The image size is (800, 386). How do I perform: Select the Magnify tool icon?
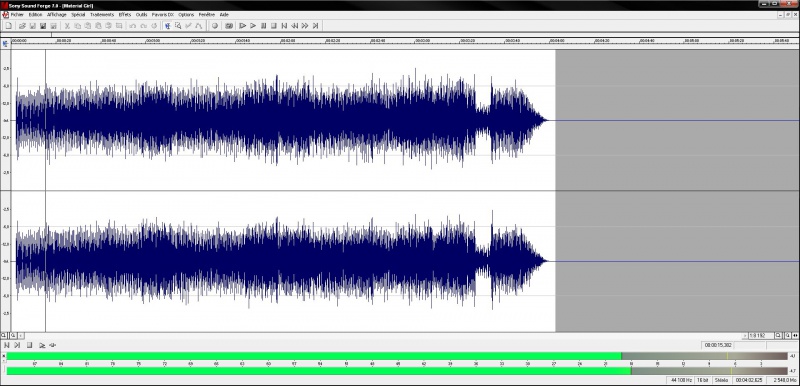tap(178, 25)
